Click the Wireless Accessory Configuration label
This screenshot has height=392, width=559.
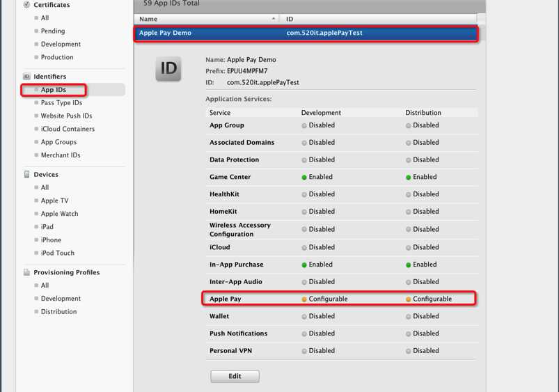pyautogui.click(x=240, y=230)
